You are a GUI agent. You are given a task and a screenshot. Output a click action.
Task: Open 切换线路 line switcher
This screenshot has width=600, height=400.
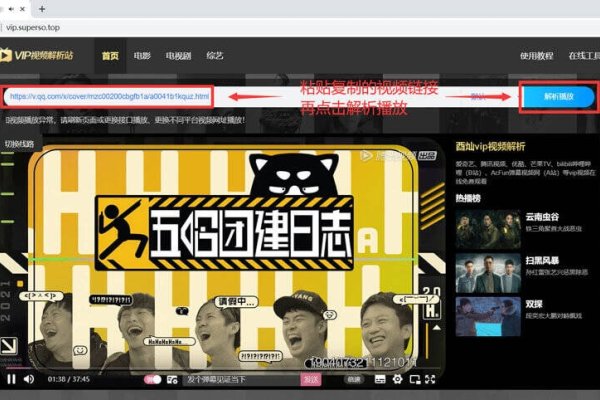coord(20,144)
